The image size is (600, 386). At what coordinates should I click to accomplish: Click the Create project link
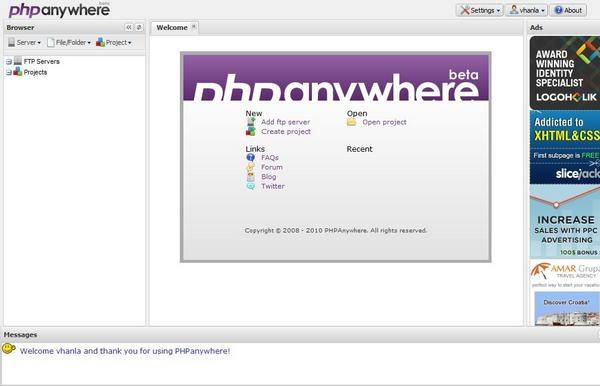point(286,132)
